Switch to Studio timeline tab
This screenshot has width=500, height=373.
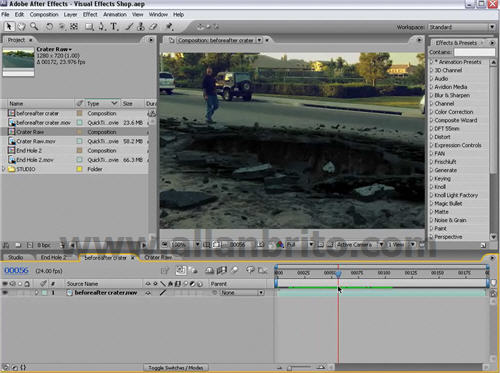tap(16, 258)
